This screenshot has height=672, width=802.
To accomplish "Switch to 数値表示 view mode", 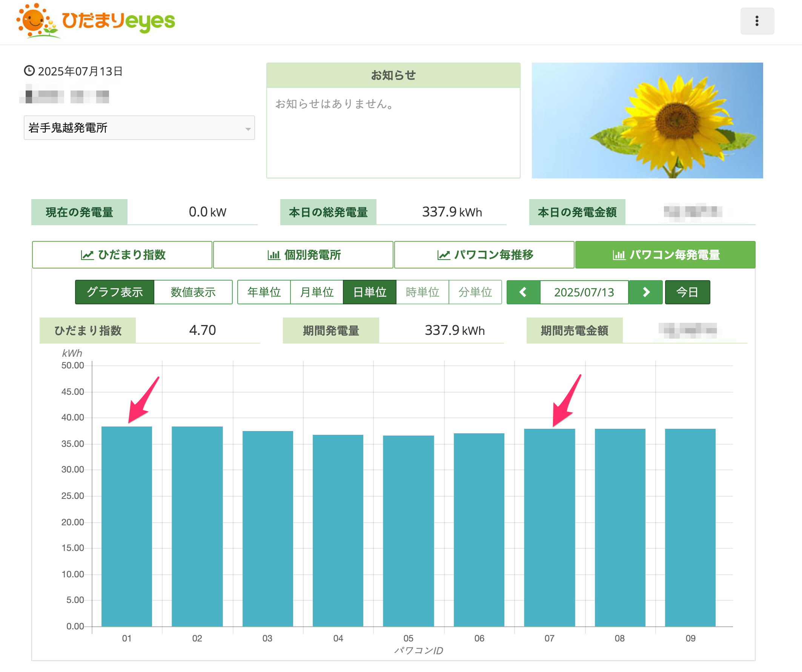I will tap(193, 292).
